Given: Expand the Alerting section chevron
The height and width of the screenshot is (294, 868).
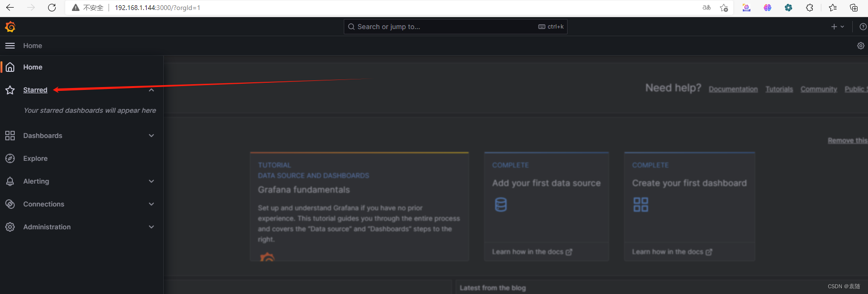Looking at the screenshot, I should [x=151, y=181].
